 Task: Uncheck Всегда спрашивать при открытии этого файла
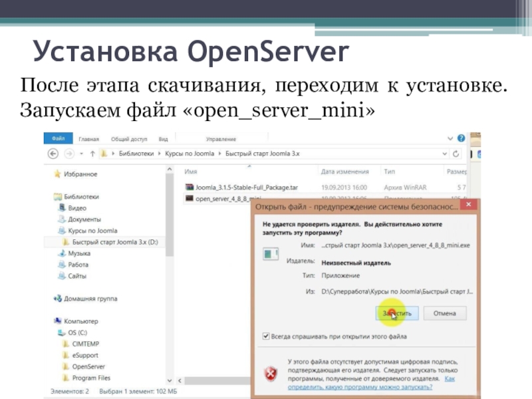266,336
